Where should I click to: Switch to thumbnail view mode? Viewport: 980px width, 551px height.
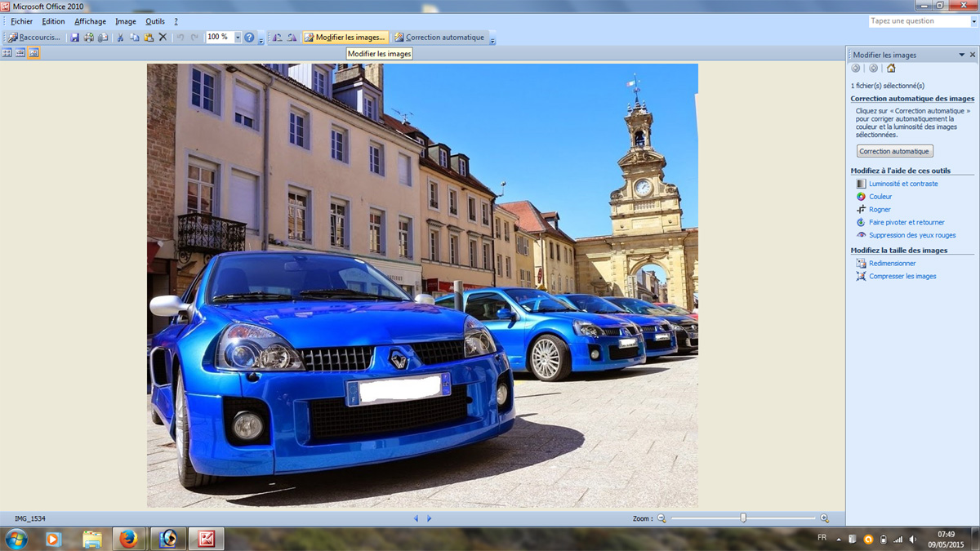pyautogui.click(x=7, y=53)
